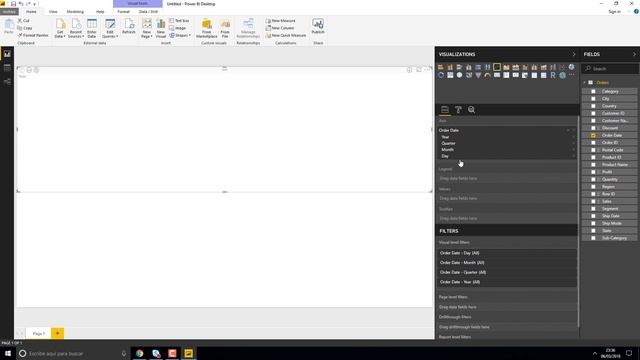
Task: Check the Sub-Category field checkbox
Action: point(593,238)
